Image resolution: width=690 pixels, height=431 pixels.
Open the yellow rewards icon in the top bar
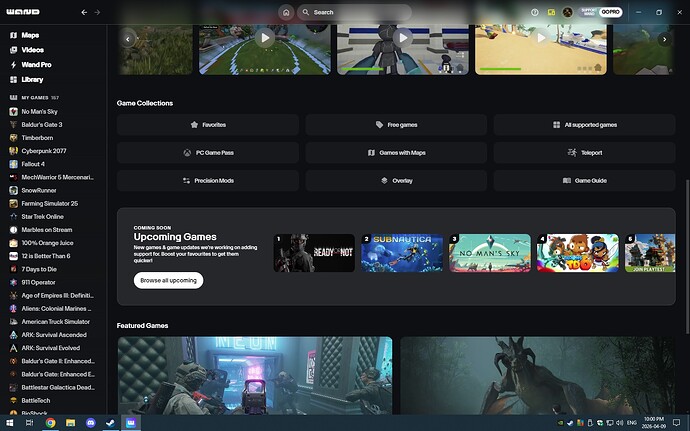pos(551,12)
